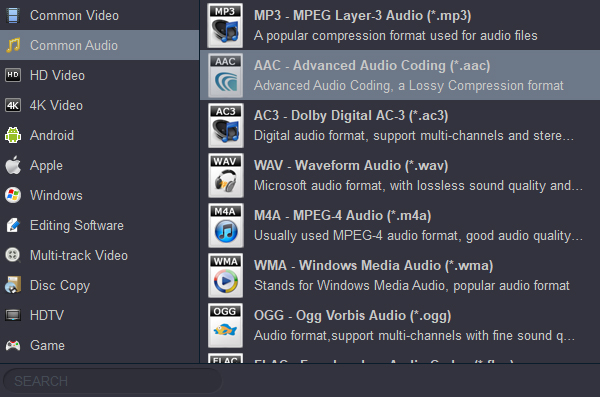Open the 4K Video category
Image resolution: width=600 pixels, height=397 pixels.
[x=99, y=105]
